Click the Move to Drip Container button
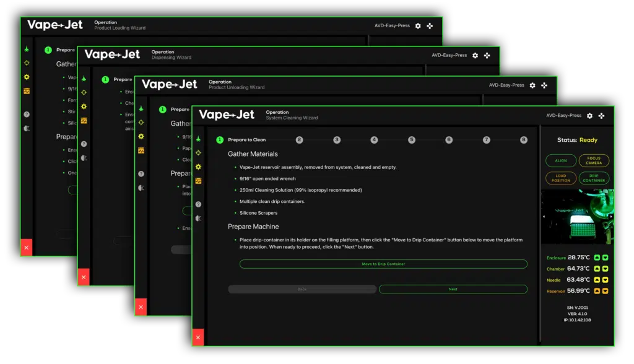The image size is (634, 364). [x=383, y=264]
